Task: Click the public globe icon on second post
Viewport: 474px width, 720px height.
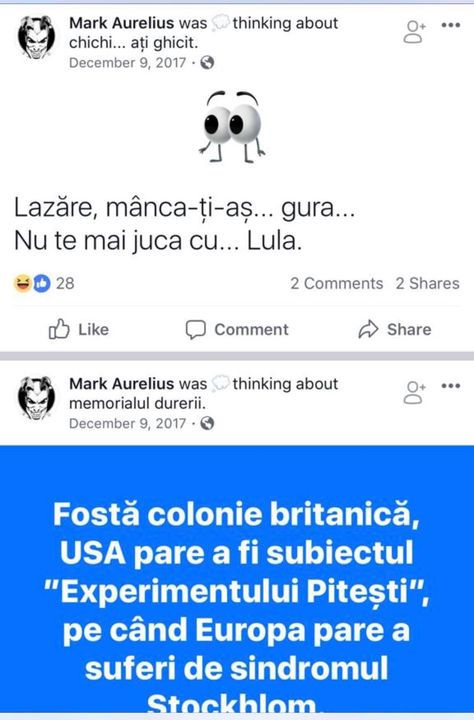Action: (x=207, y=423)
